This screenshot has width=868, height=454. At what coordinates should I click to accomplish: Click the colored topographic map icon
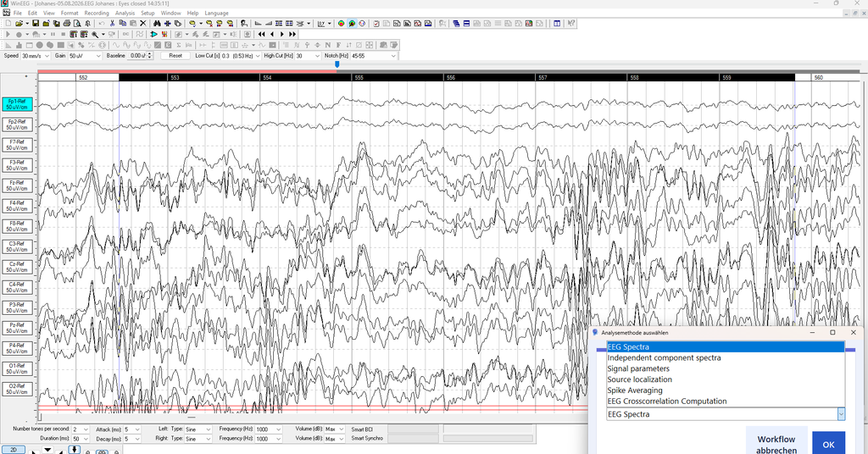341,23
